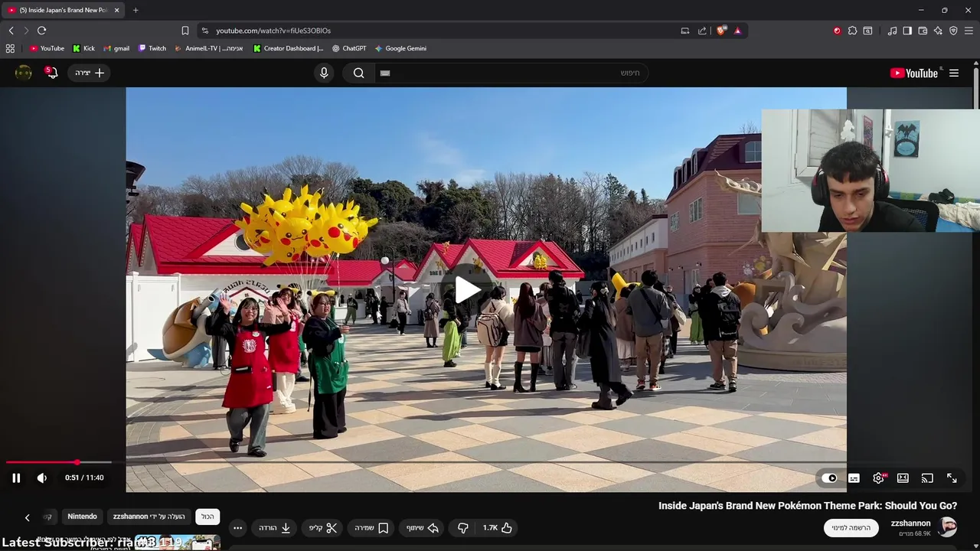Viewport: 980px width, 551px height.
Task: Toggle the browser sidebar panel icon
Action: (907, 31)
